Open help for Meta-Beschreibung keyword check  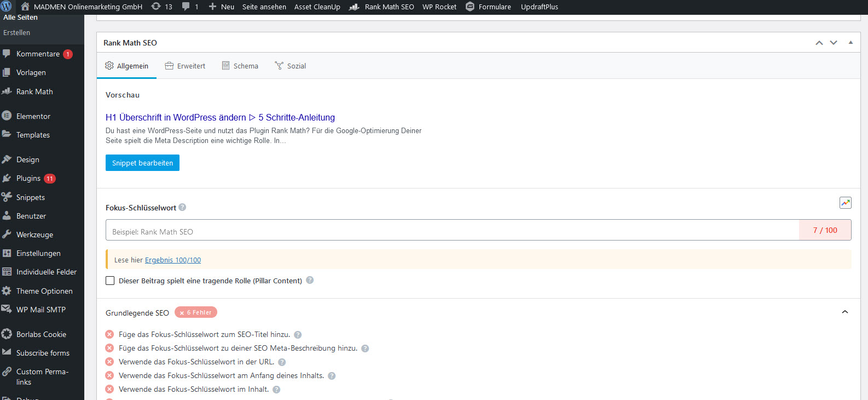pos(365,348)
